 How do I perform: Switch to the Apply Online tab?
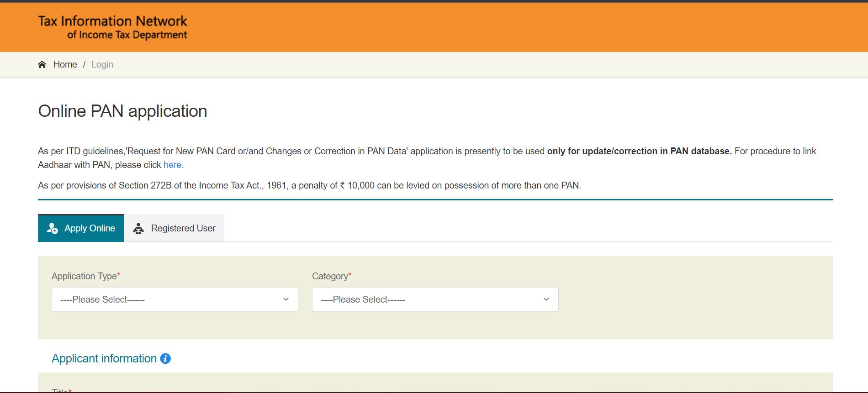point(81,228)
